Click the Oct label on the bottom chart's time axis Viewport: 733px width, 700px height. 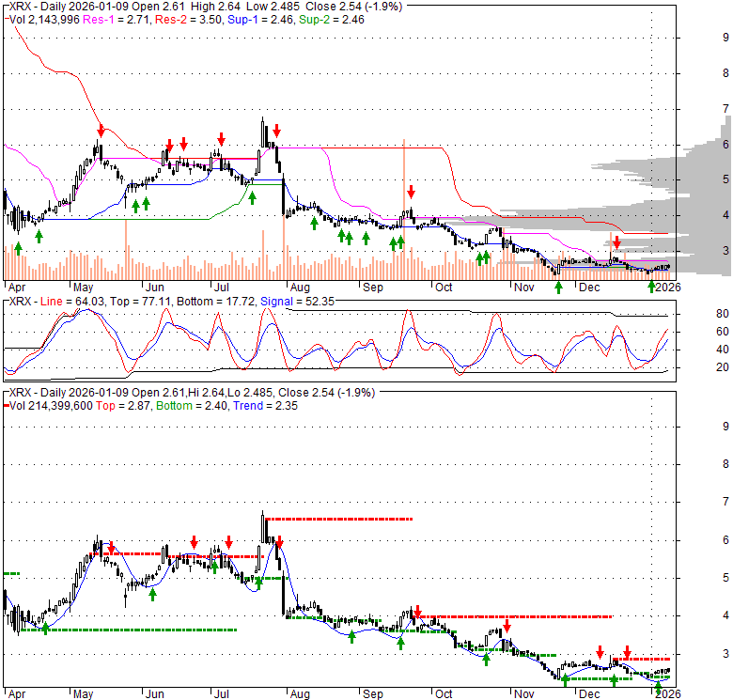click(444, 694)
